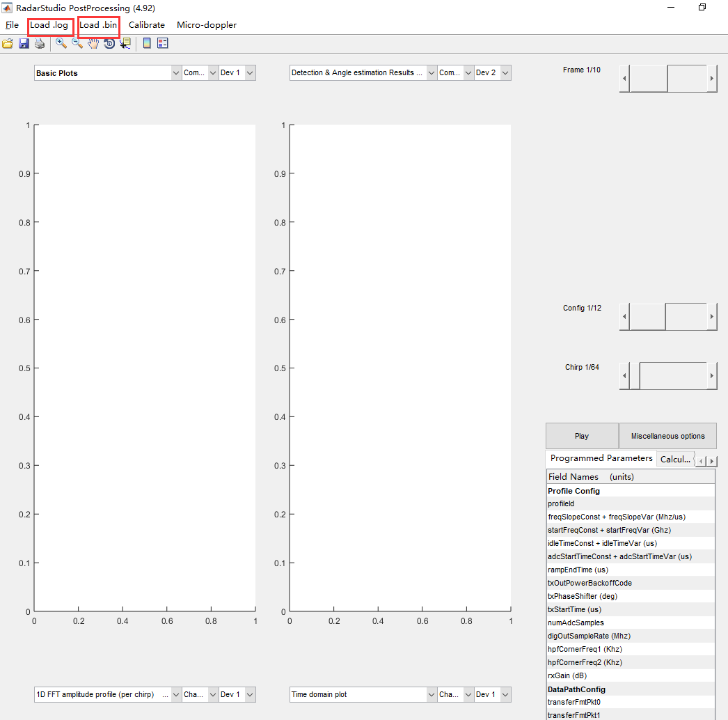This screenshot has height=720, width=728.
Task: Open the Calibrate menu
Action: (147, 25)
